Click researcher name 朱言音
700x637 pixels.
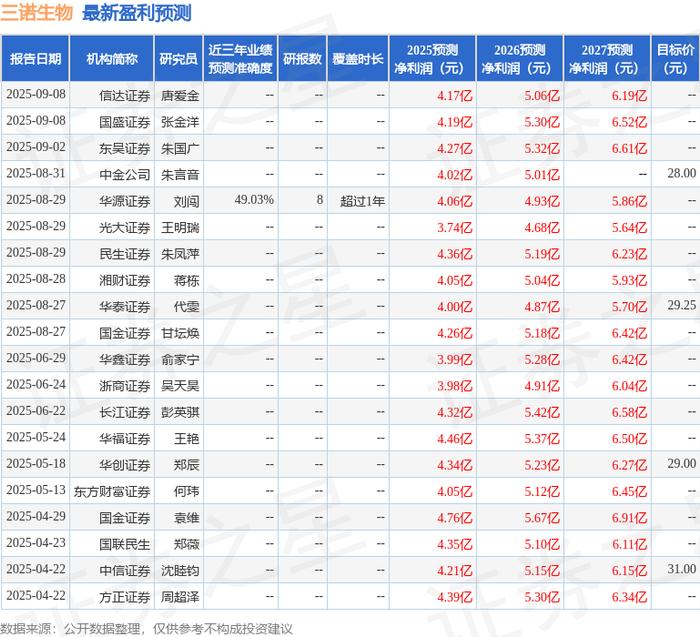click(180, 175)
